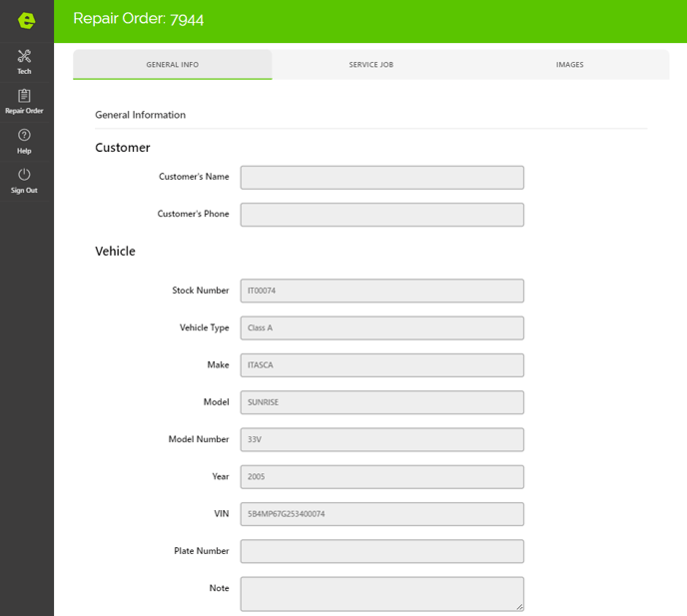The height and width of the screenshot is (616, 687).
Task: Click the 'Vehicle Type' label
Action: click(x=204, y=327)
